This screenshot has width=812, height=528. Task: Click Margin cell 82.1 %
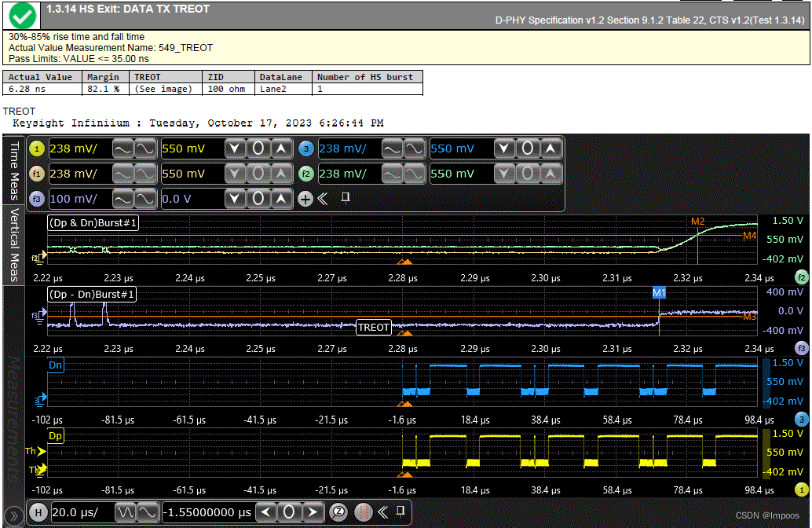105,89
